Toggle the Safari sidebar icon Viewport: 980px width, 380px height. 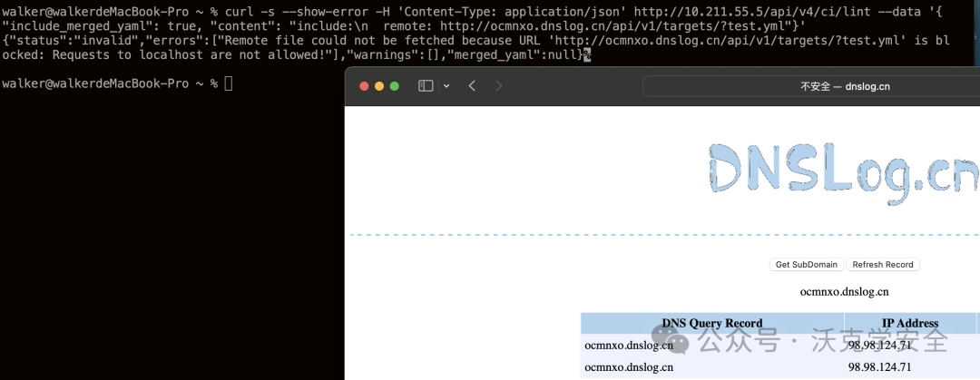426,86
